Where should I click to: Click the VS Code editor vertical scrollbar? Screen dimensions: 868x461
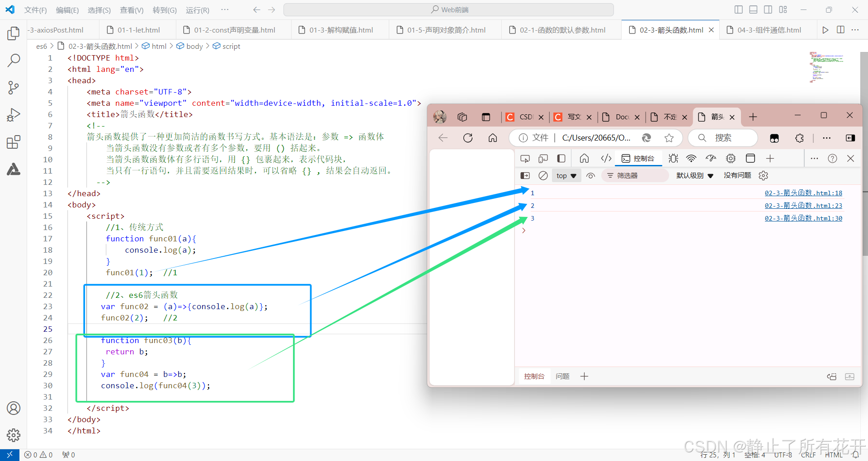click(864, 154)
